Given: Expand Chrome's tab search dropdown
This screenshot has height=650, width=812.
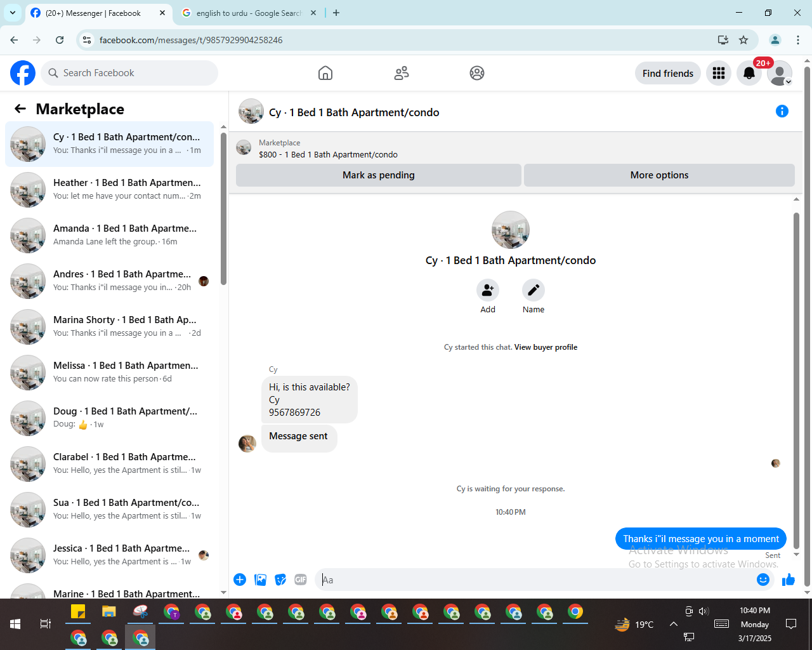Looking at the screenshot, I should [13, 13].
